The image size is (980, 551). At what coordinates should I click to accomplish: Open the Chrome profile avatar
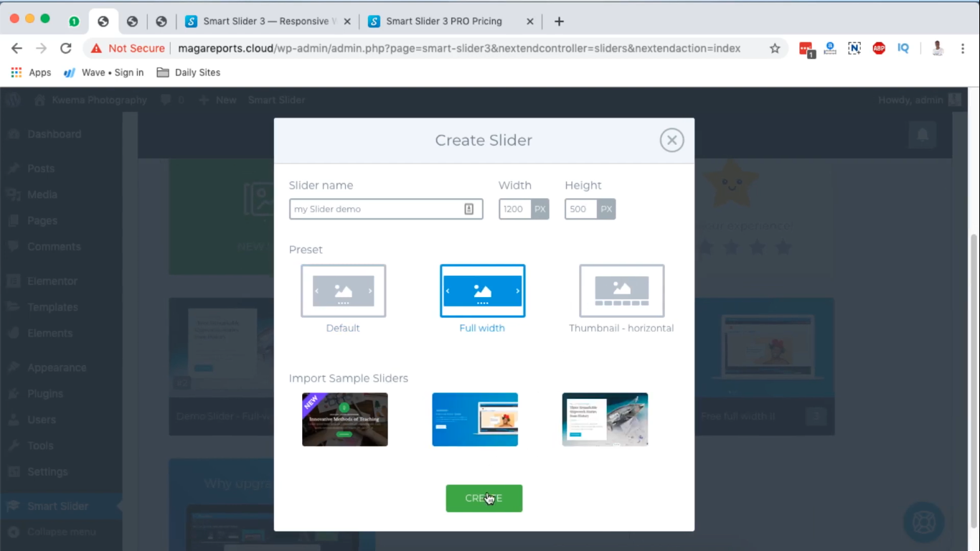click(x=938, y=48)
